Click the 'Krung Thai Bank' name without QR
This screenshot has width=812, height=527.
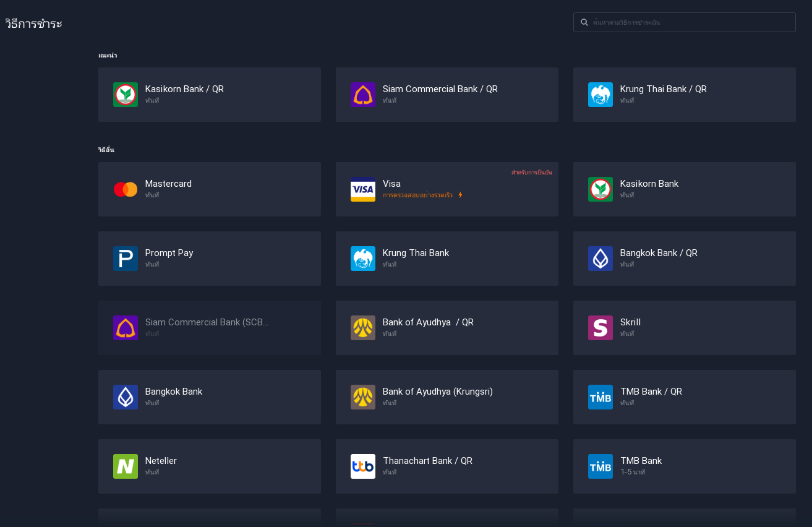[416, 253]
